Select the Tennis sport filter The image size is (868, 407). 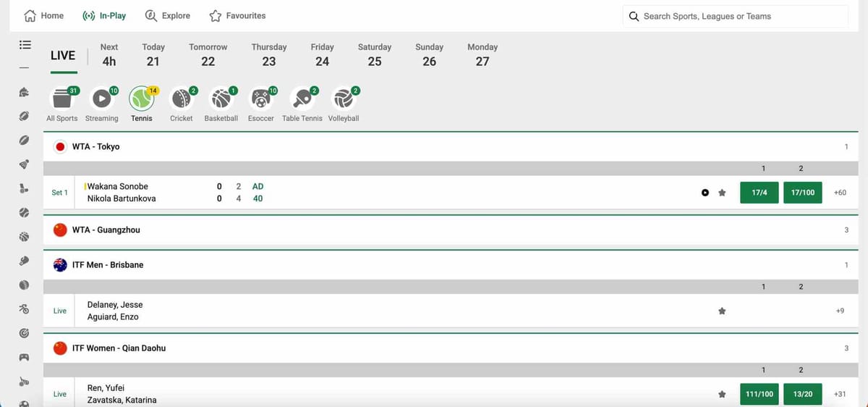142,104
